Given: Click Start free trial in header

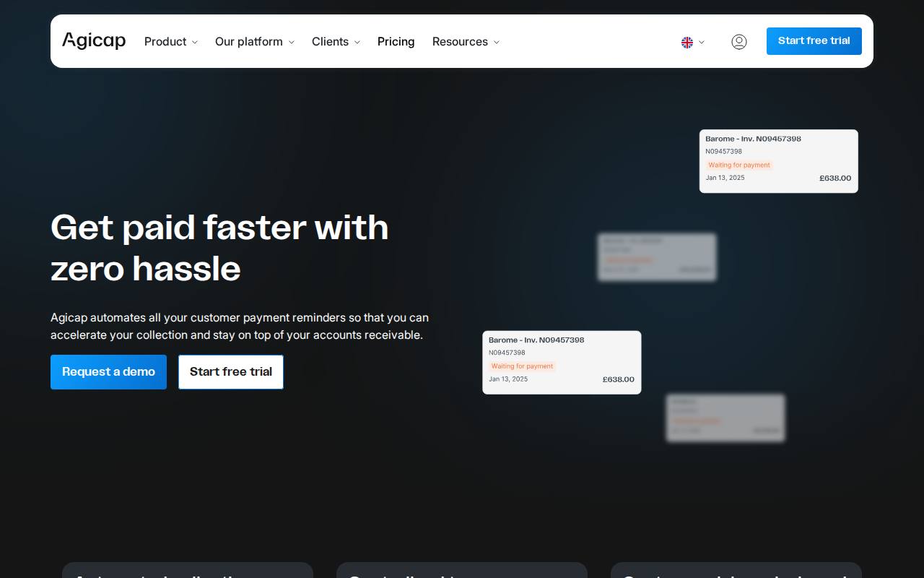Looking at the screenshot, I should tap(814, 41).
